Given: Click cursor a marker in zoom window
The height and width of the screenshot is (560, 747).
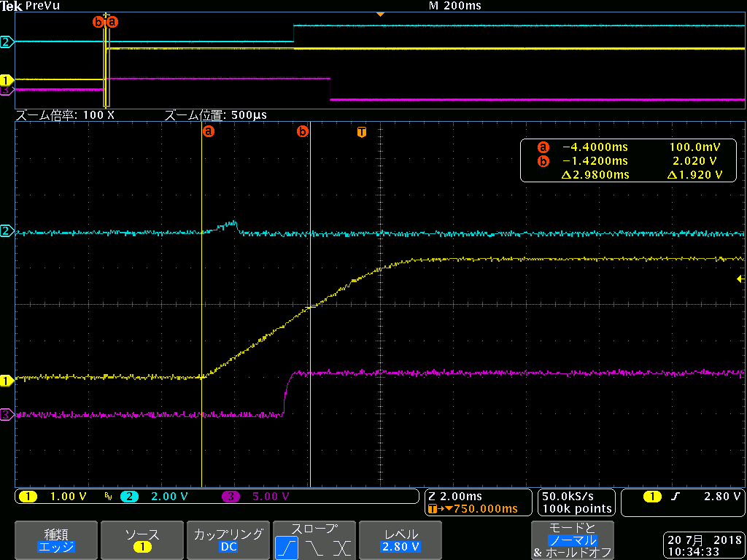Looking at the screenshot, I should (x=208, y=131).
